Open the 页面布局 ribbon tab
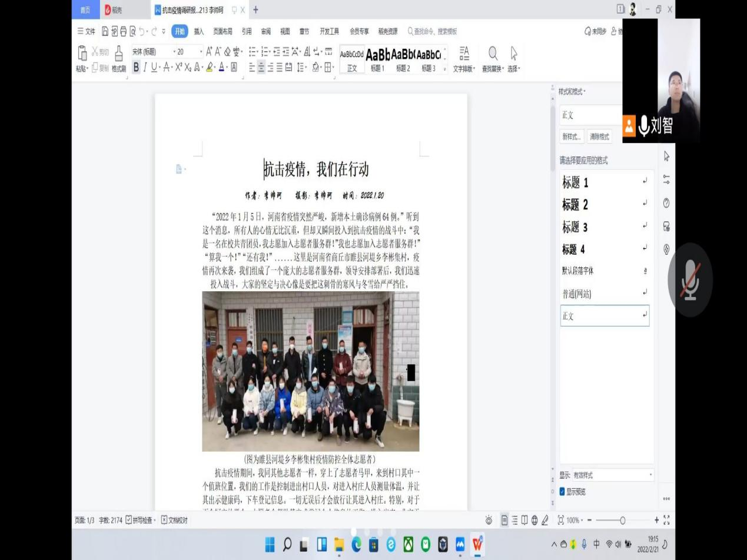This screenshot has width=747, height=560. click(223, 31)
